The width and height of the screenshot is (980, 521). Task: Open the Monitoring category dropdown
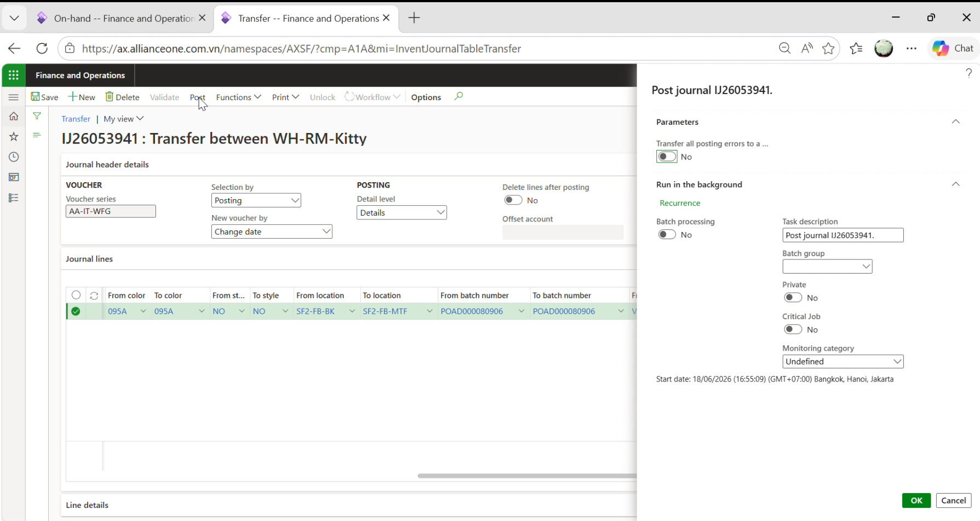tap(897, 361)
